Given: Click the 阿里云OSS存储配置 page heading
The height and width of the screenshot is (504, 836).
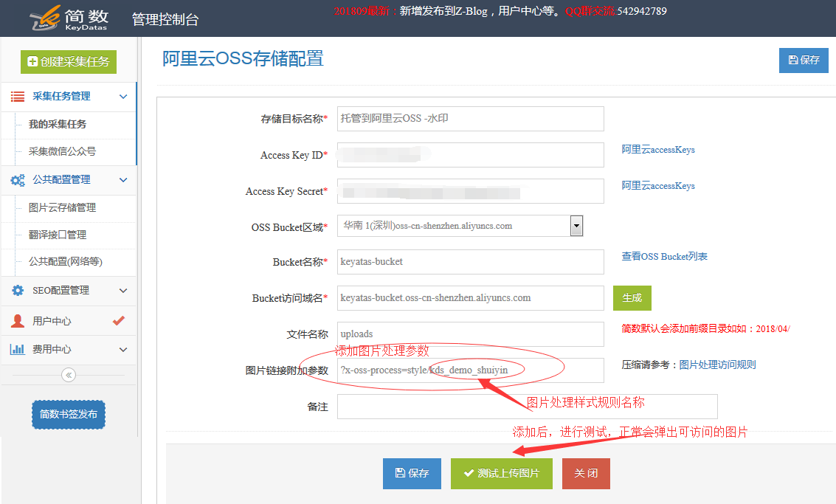Looking at the screenshot, I should [243, 59].
